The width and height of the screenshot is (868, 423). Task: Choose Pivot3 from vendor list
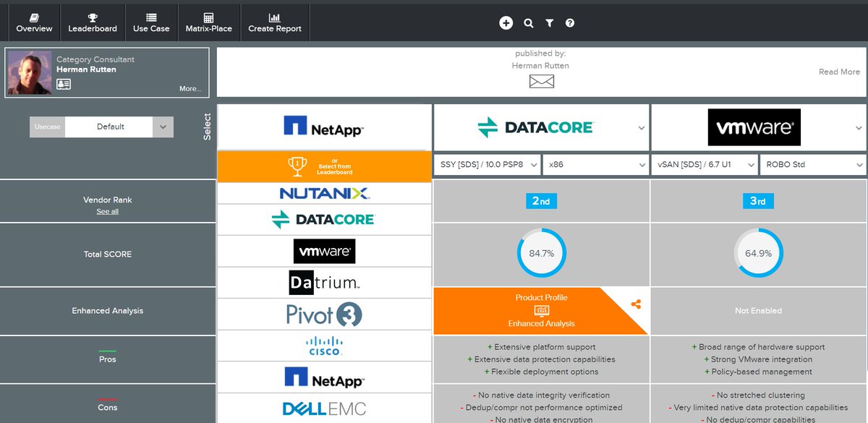[x=324, y=315]
